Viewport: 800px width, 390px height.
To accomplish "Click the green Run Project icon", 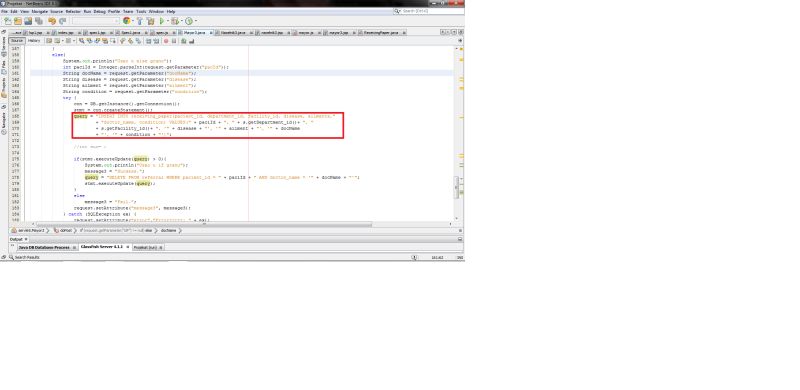I will coord(162,21).
